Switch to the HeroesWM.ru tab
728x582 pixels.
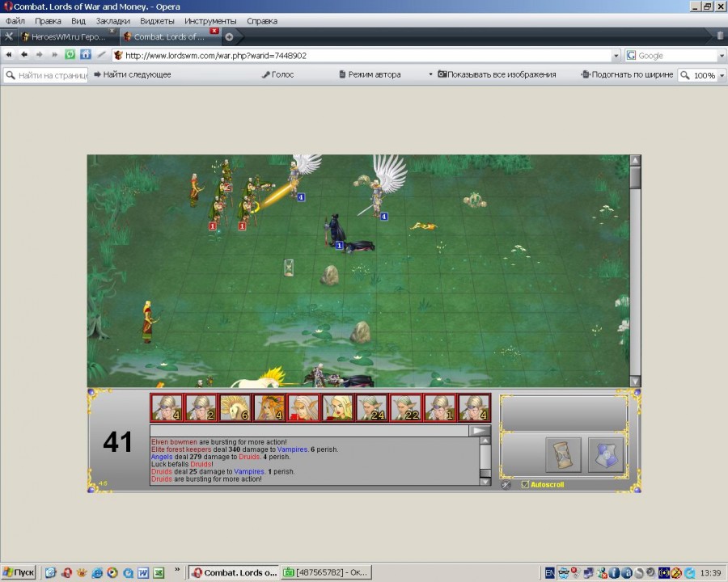(68, 36)
